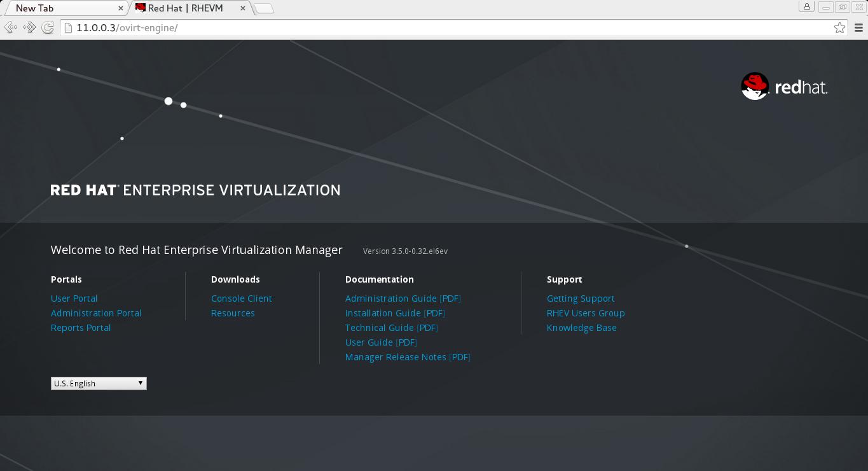Bookmark this page with the star icon
This screenshot has height=471, width=868.
pos(839,27)
